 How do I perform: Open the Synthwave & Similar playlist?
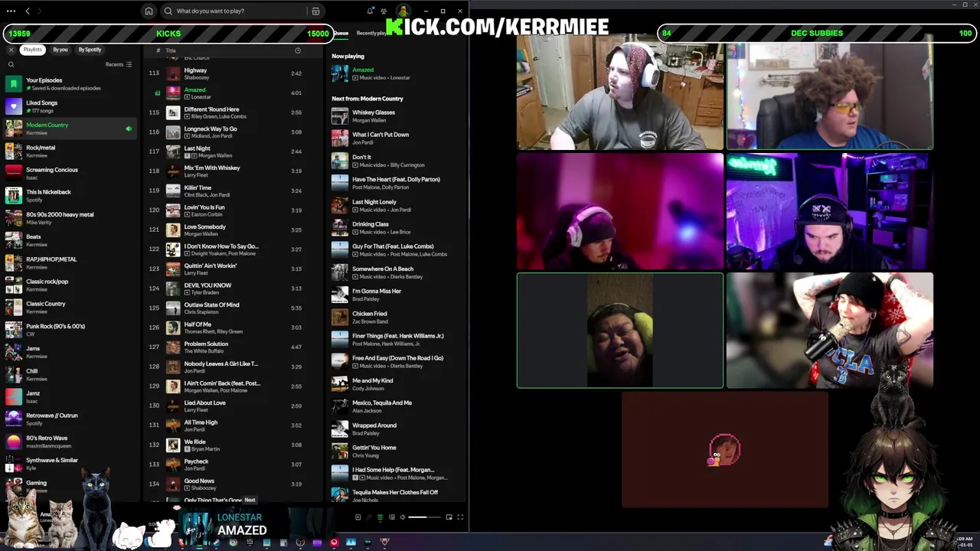69,464
